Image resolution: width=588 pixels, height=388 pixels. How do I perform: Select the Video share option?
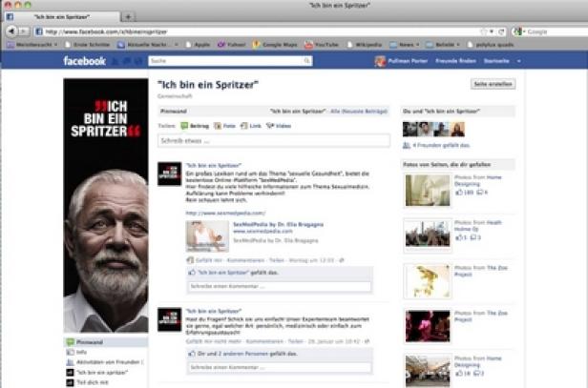[x=279, y=126]
